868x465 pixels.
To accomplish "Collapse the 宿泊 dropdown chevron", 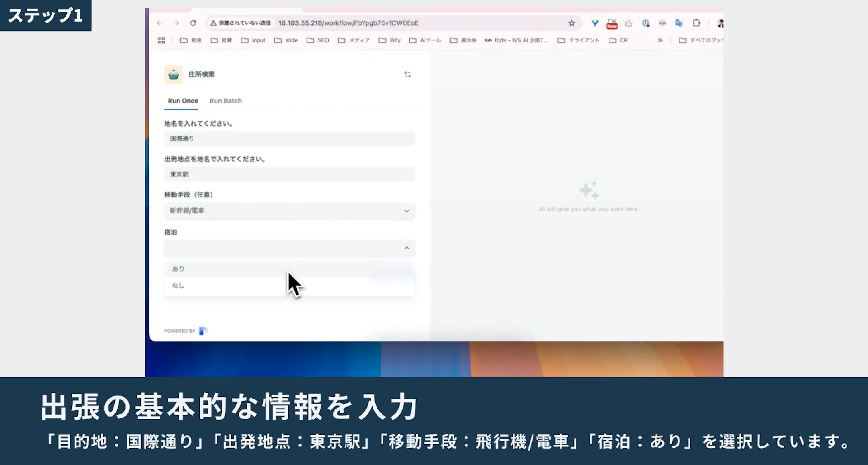I will (406, 248).
